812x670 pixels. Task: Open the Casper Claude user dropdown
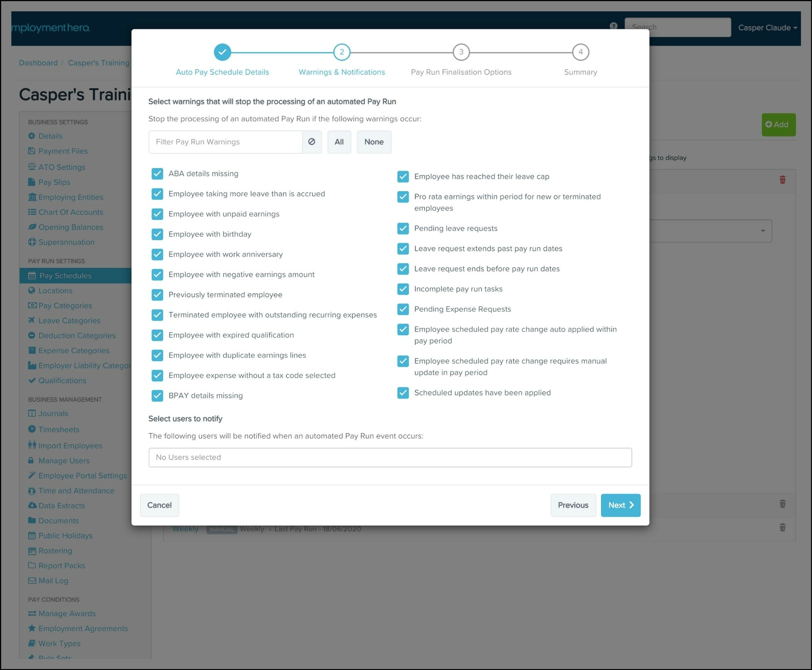pos(767,28)
